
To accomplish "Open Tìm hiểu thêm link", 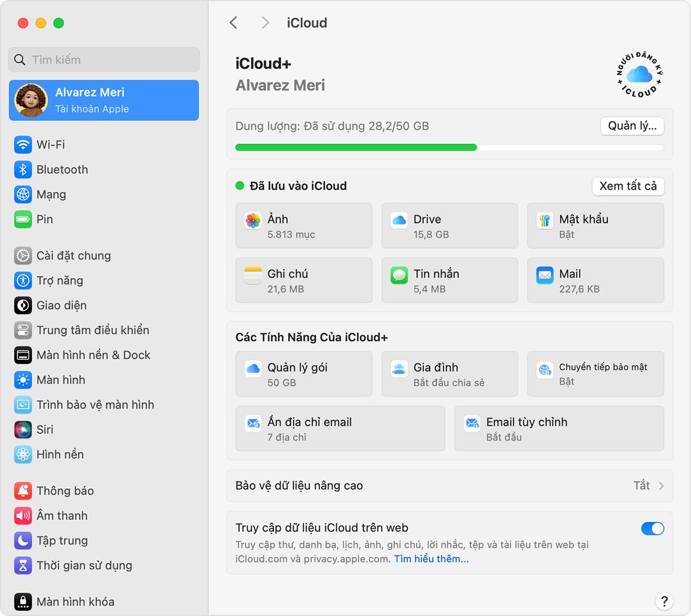I will (431, 558).
